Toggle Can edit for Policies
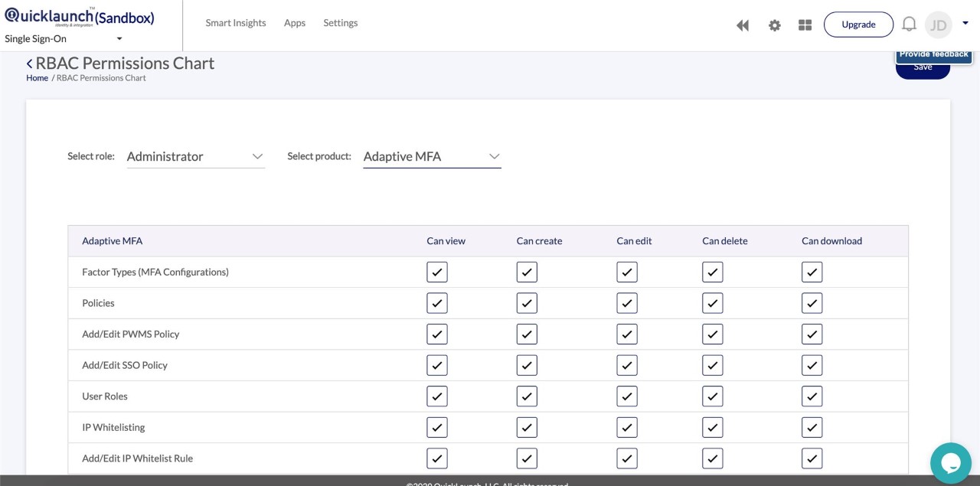Image resolution: width=980 pixels, height=486 pixels. pos(627,303)
